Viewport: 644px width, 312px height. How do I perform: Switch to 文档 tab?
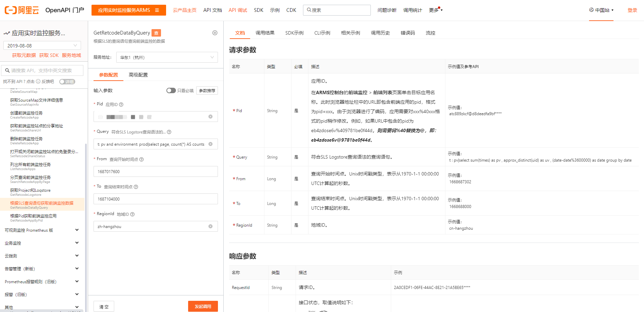pyautogui.click(x=240, y=33)
